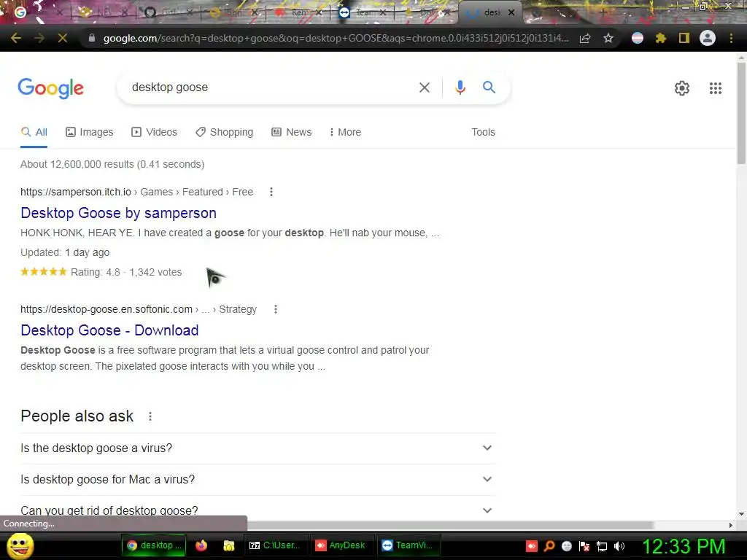Screen dimensions: 747x560
Task: Open the More search filters dropdown
Action: [x=345, y=133]
